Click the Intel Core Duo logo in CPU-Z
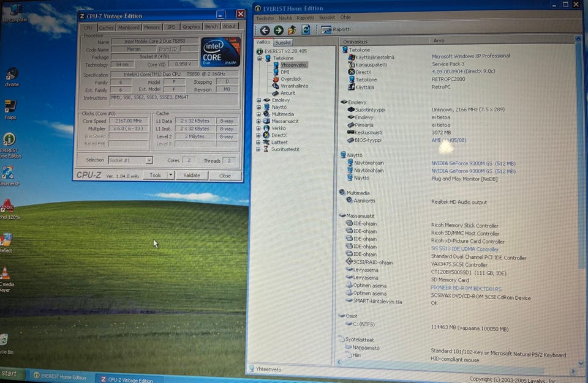The image size is (588, 383). (x=221, y=52)
